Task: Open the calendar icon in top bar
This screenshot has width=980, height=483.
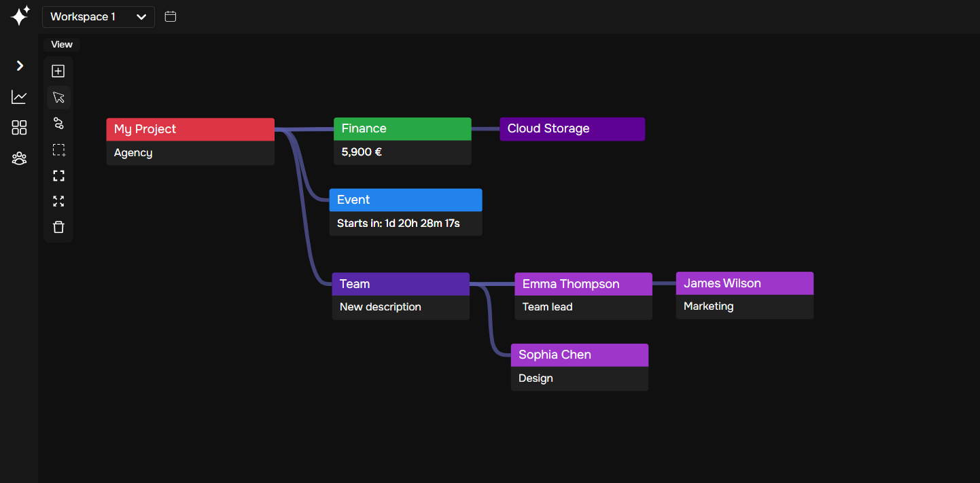Action: pos(171,16)
